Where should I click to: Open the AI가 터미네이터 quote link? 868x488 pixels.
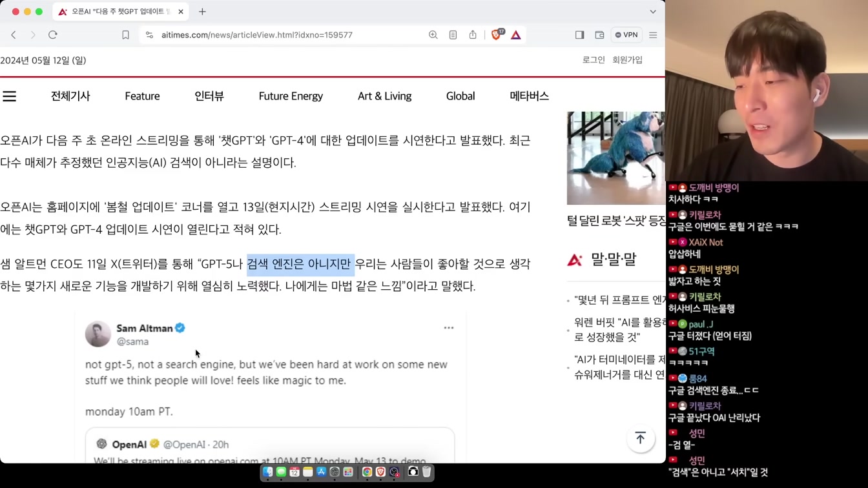[620, 367]
